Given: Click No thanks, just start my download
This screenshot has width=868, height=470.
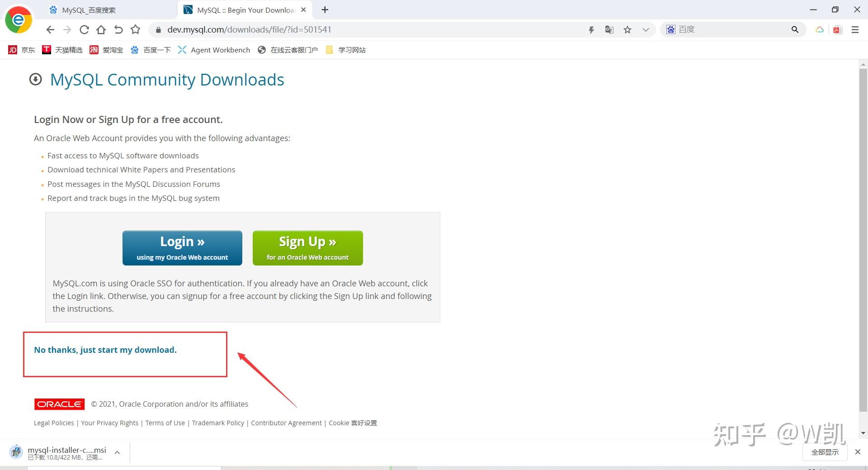Looking at the screenshot, I should click(x=105, y=350).
